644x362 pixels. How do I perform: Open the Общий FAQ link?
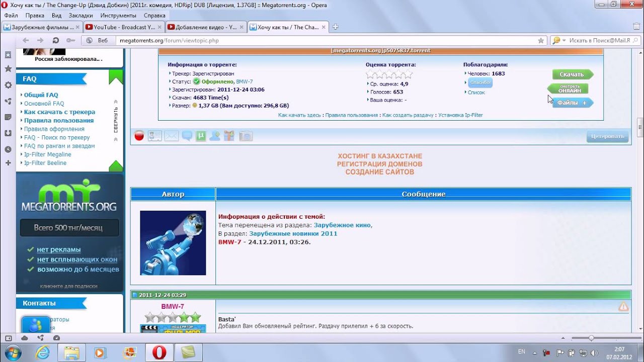[x=41, y=95]
